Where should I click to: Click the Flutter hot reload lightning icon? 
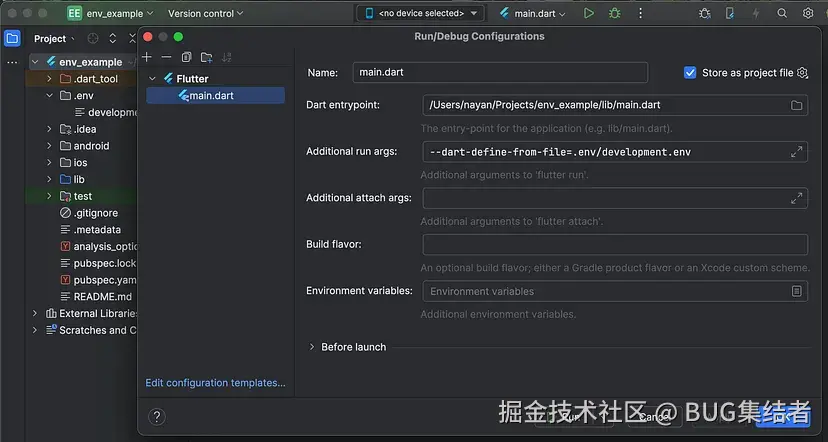click(x=756, y=13)
